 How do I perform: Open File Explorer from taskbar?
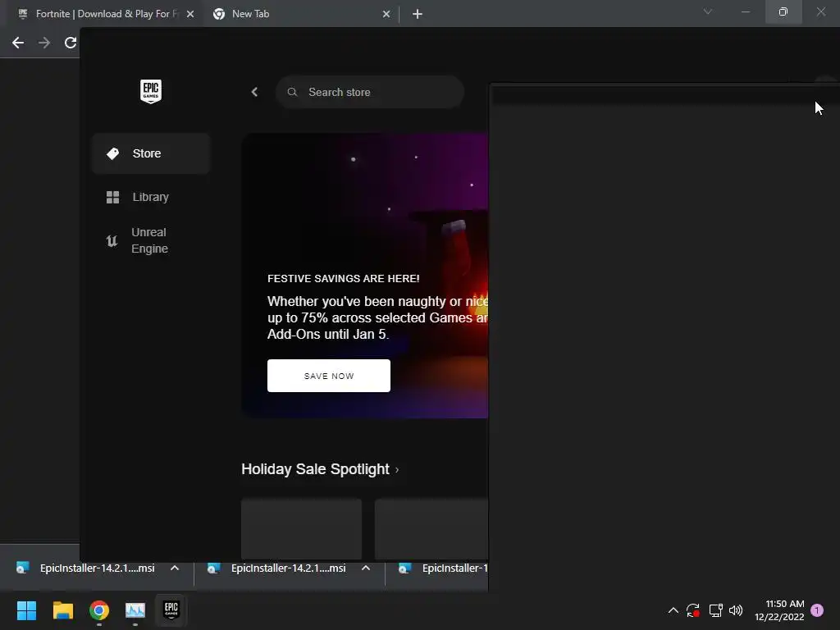(62, 610)
